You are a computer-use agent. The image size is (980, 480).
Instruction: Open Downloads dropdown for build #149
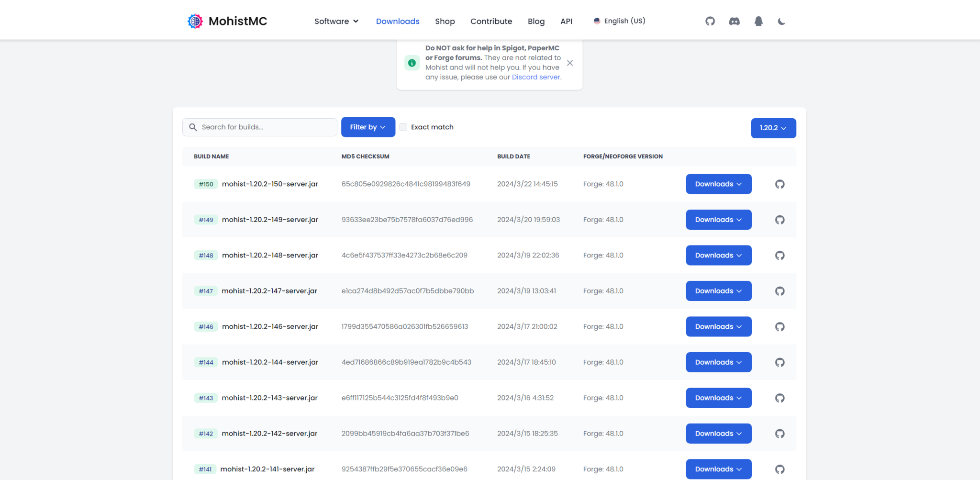coord(718,220)
